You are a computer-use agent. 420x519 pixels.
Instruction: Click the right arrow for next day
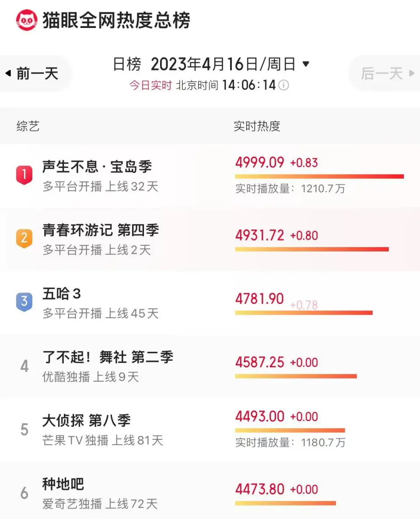(x=411, y=73)
